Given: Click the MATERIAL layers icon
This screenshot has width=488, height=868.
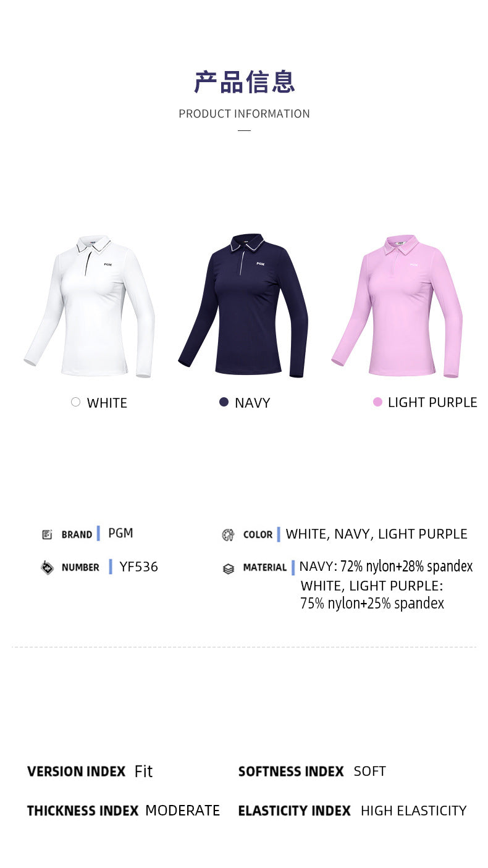Looking at the screenshot, I should point(229,568).
